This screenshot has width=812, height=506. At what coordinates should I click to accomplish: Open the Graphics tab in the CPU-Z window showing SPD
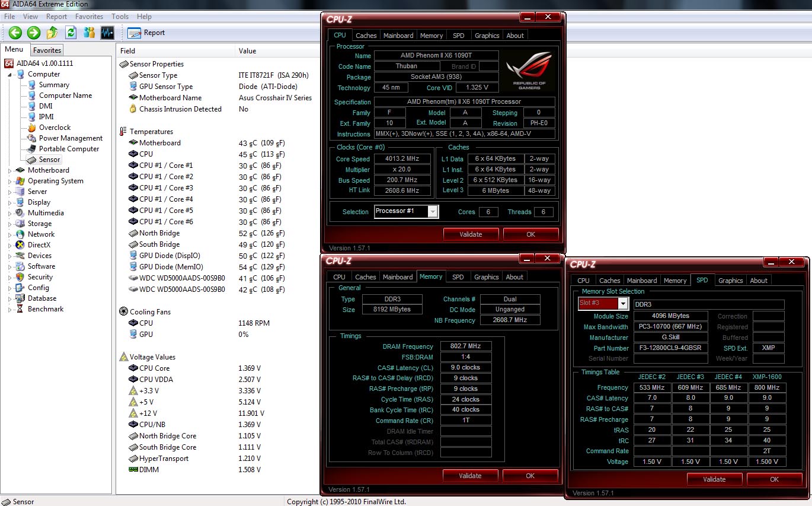pos(730,281)
